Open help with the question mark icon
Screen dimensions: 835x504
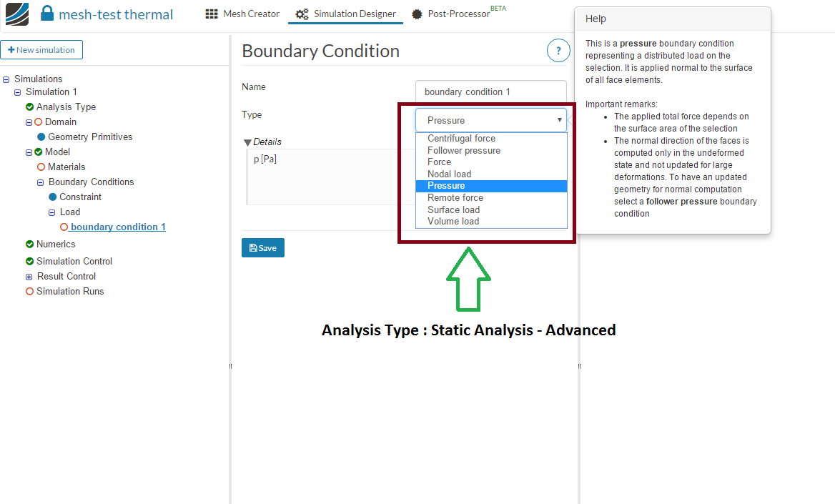pyautogui.click(x=558, y=51)
